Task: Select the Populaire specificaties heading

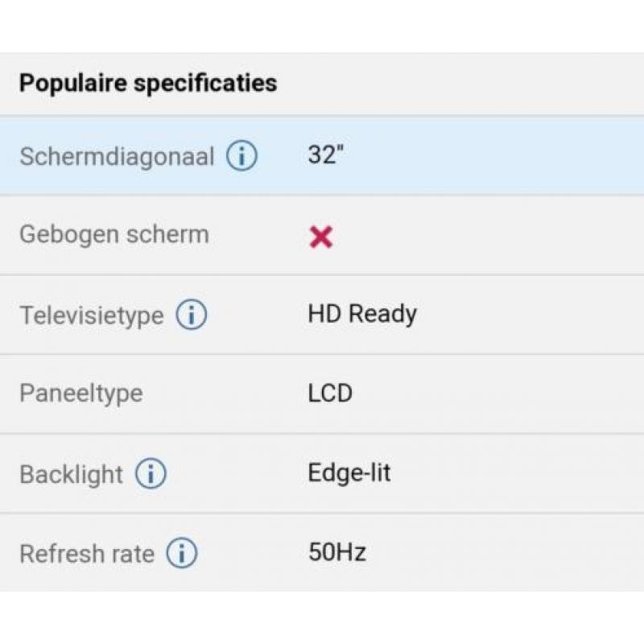Action: coord(148,84)
